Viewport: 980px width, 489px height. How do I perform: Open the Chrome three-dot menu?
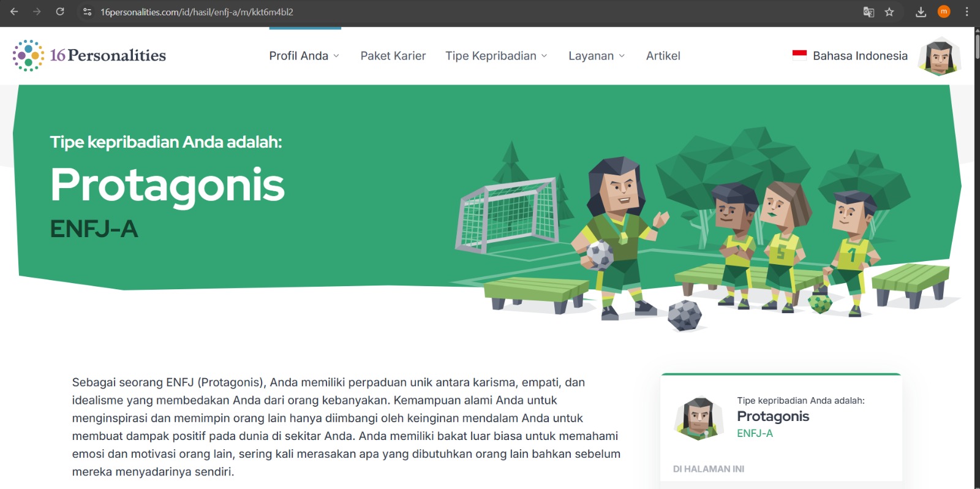967,12
